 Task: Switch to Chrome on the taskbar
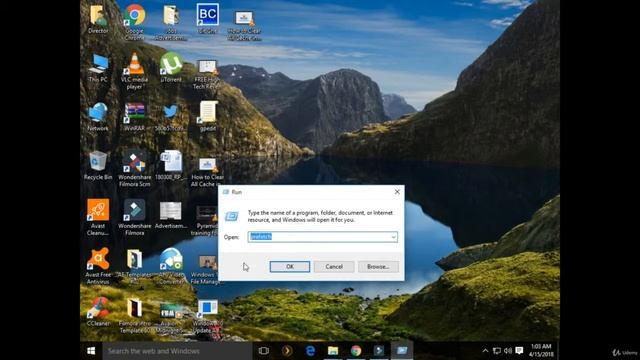click(356, 351)
